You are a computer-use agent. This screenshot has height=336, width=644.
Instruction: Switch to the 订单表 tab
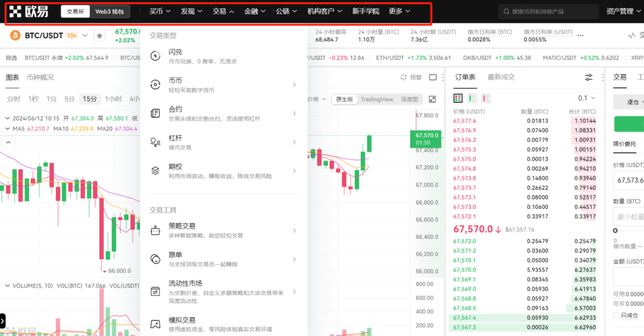(x=465, y=77)
